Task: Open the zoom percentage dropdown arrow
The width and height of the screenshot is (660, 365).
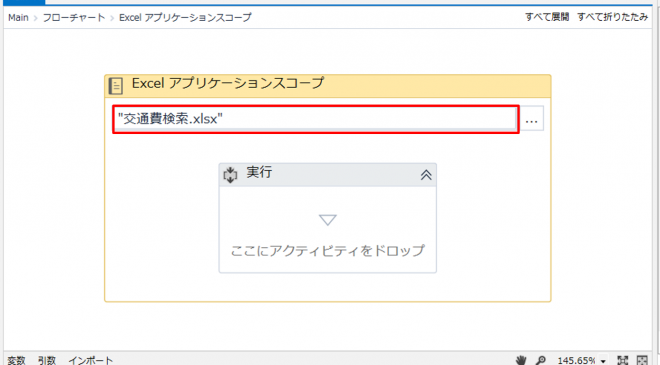Action: 603,361
